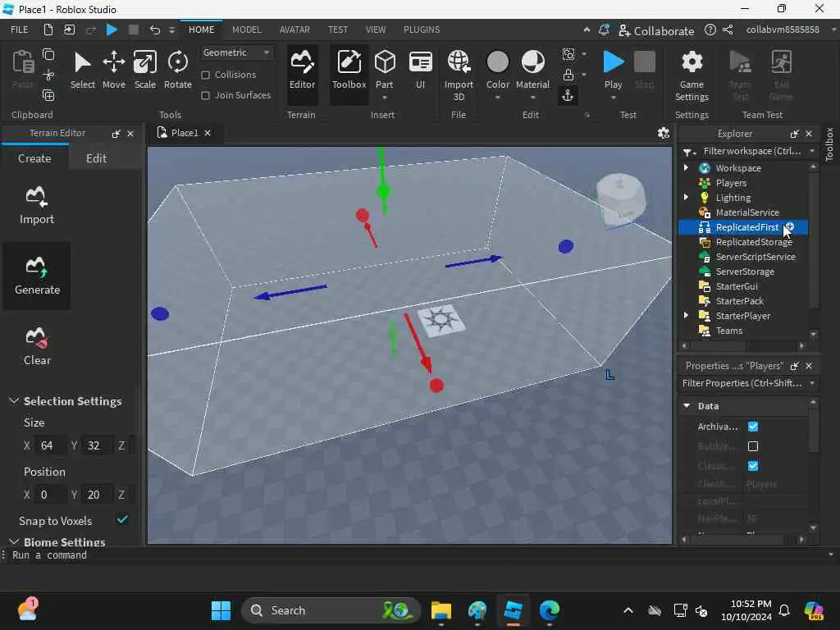Enable the Join Surfaces checkbox

tap(205, 95)
